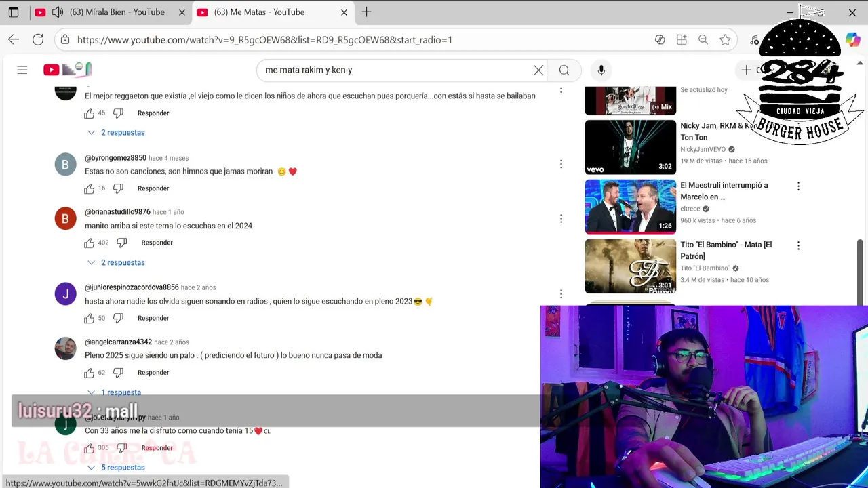Open more options for brianastudillo9876 comment
Image resolution: width=868 pixels, height=488 pixels.
561,218
